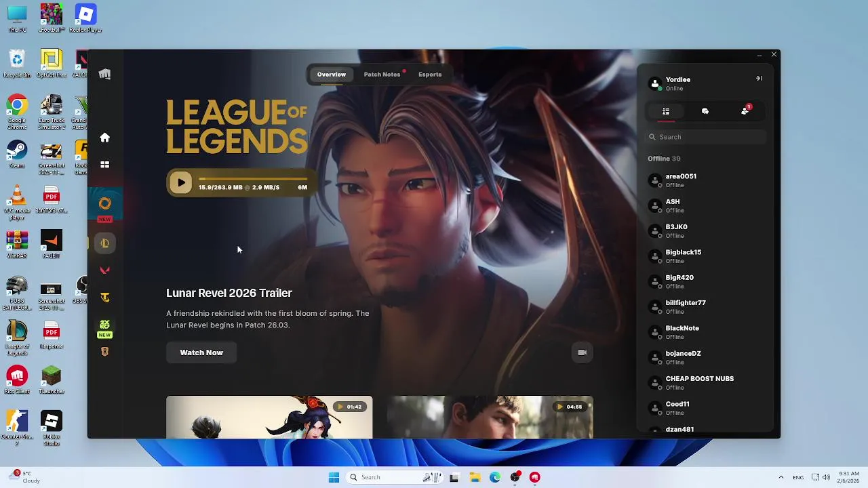Click the Watch Now button
The width and height of the screenshot is (868, 488).
pyautogui.click(x=201, y=352)
